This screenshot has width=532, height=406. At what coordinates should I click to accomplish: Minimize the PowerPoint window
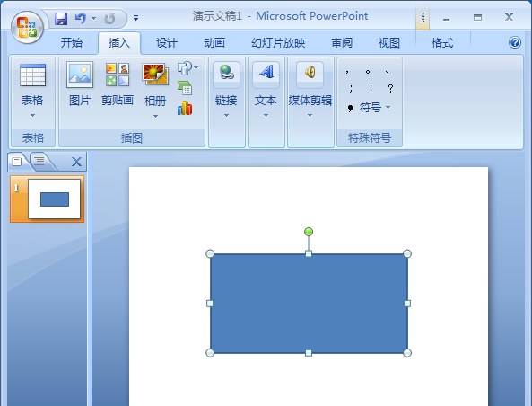point(447,18)
